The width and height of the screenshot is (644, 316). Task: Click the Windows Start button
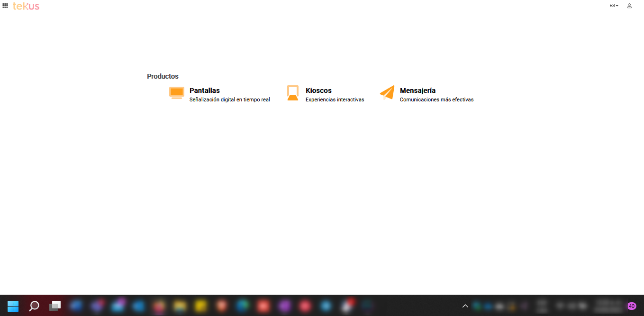tap(13, 307)
